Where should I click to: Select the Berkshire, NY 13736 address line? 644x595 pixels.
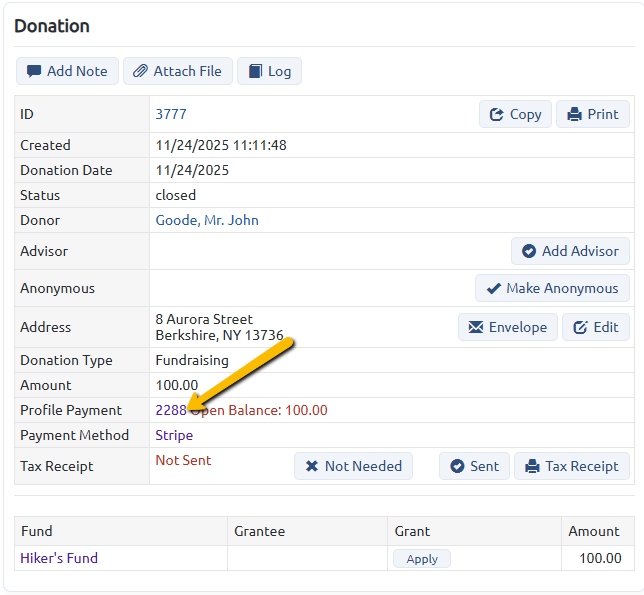pos(219,335)
